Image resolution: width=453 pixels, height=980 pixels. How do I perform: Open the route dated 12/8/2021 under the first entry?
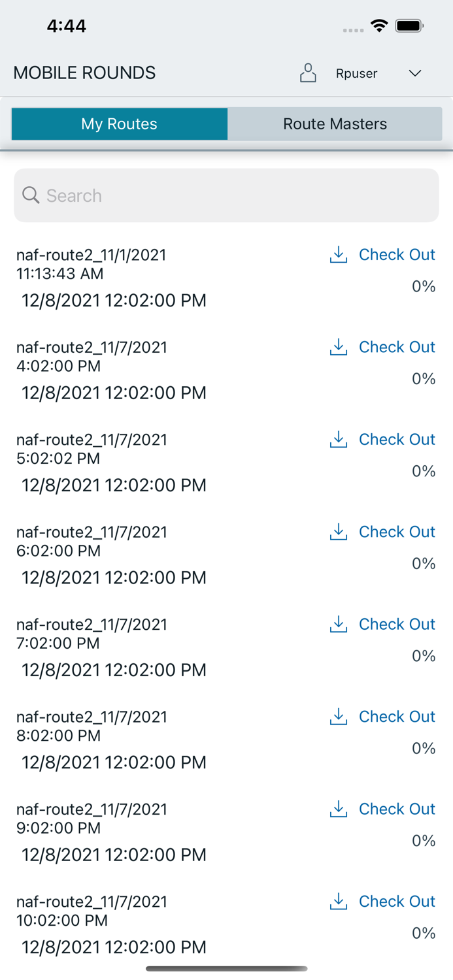[x=114, y=301]
